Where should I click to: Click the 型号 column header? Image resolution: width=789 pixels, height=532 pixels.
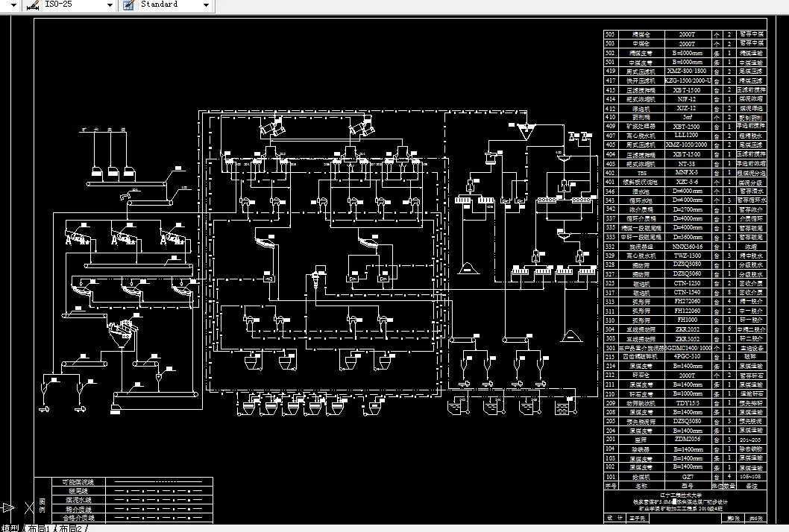688,486
